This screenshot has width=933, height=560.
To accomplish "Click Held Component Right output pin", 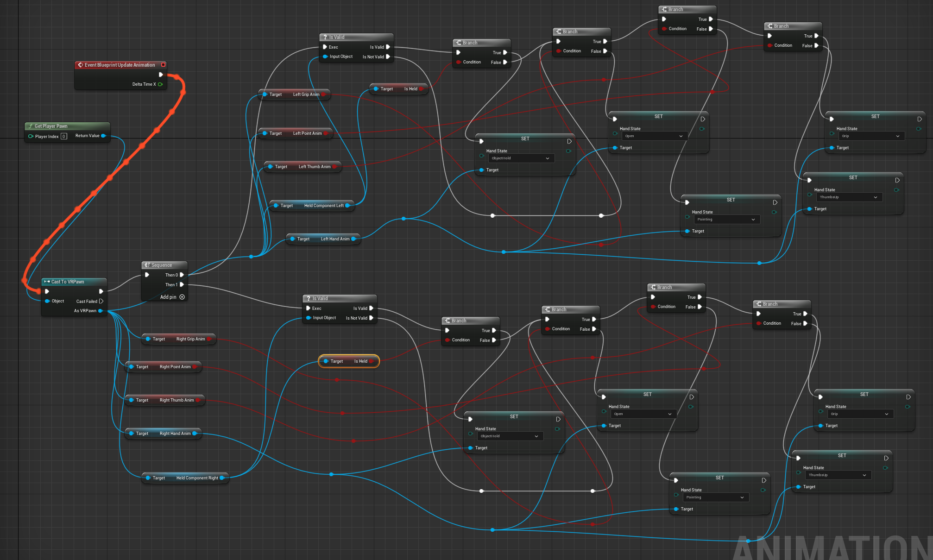I will point(222,478).
